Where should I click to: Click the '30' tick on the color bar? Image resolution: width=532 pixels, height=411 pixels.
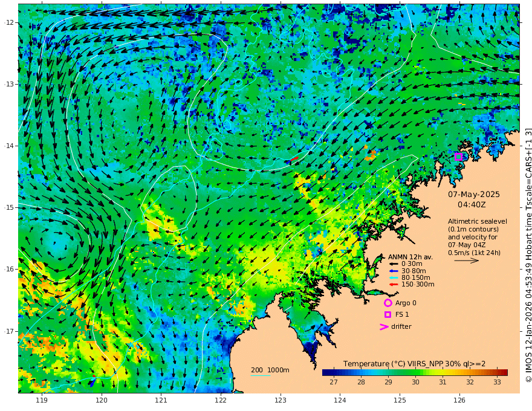[x=415, y=382]
